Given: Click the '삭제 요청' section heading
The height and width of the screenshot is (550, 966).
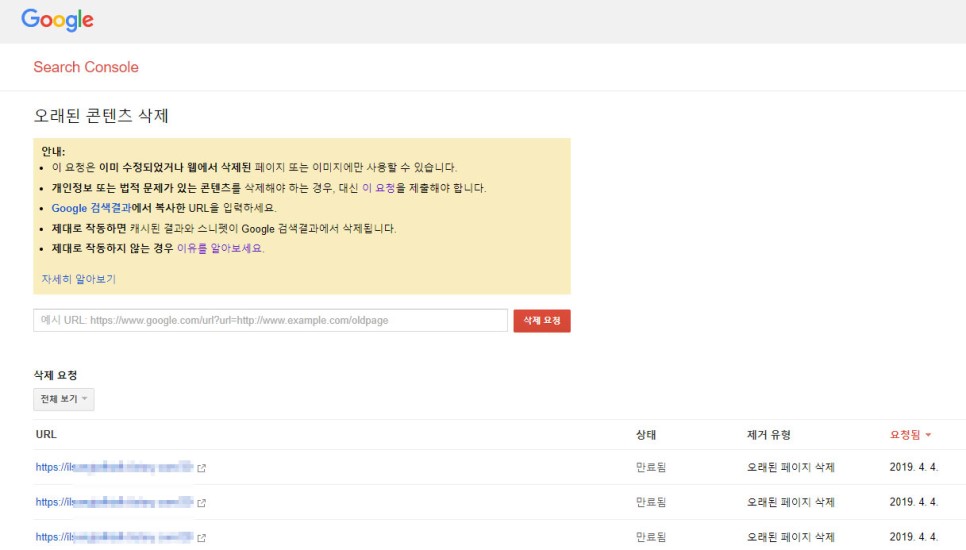Looking at the screenshot, I should (x=55, y=375).
